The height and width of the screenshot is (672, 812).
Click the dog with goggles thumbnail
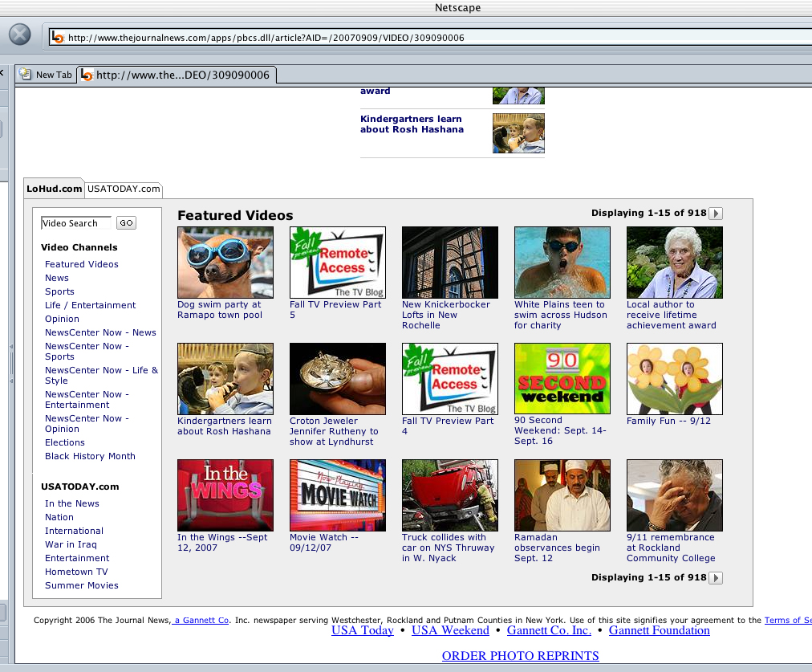[225, 263]
